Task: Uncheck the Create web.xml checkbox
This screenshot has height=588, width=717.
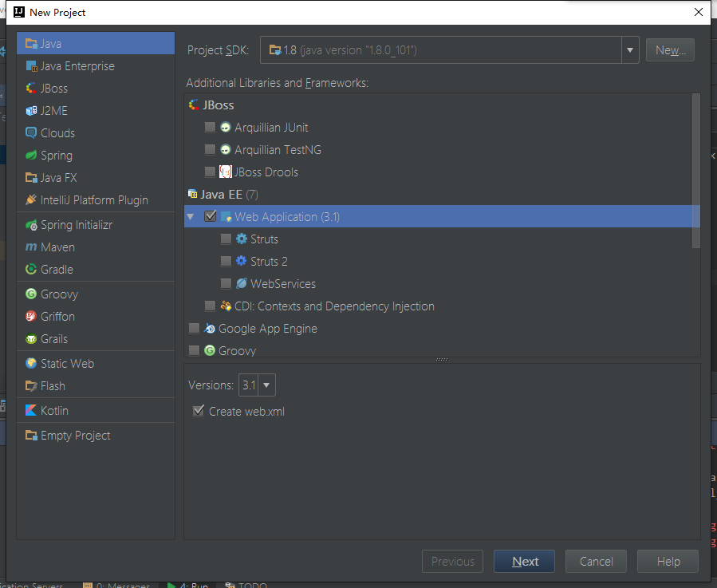Action: tap(199, 411)
